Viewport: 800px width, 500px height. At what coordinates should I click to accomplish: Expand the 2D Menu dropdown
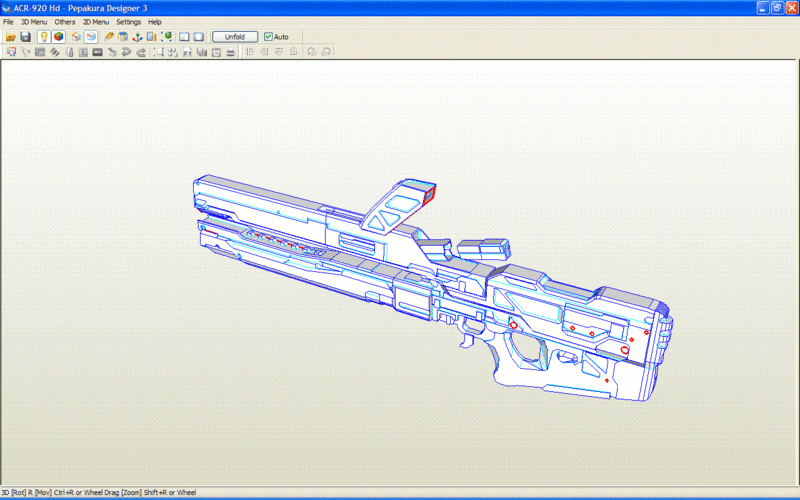coord(95,21)
